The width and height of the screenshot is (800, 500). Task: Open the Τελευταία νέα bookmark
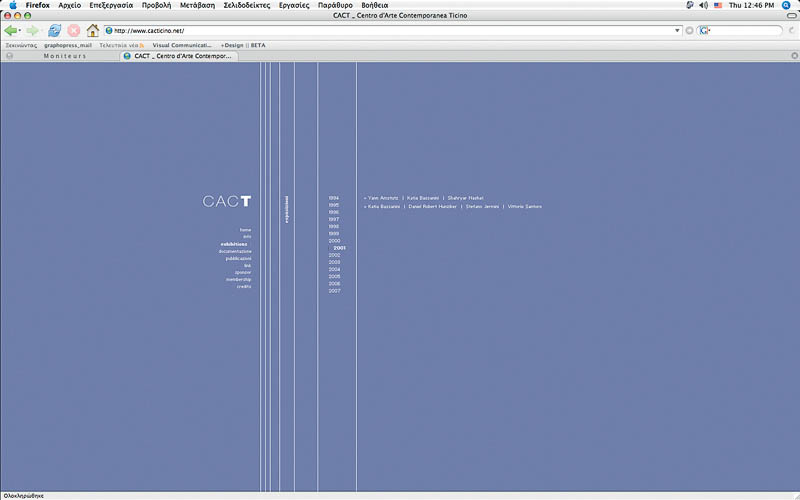[119, 45]
